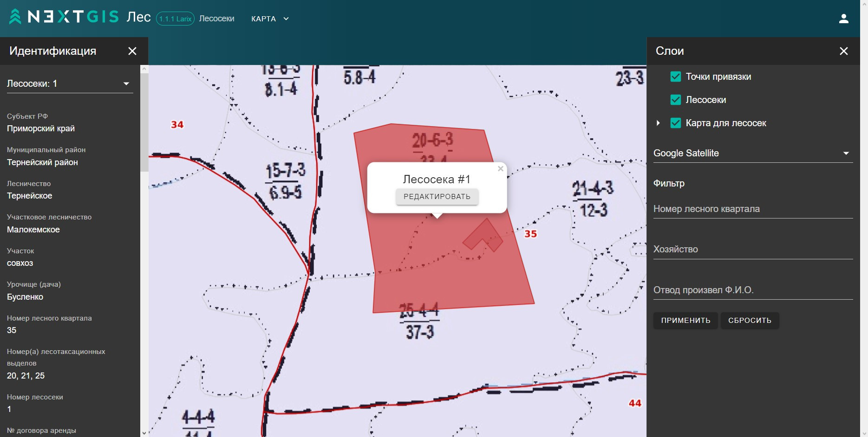This screenshot has width=868, height=437.
Task: Click the NextGIS logo icon
Action: click(15, 17)
